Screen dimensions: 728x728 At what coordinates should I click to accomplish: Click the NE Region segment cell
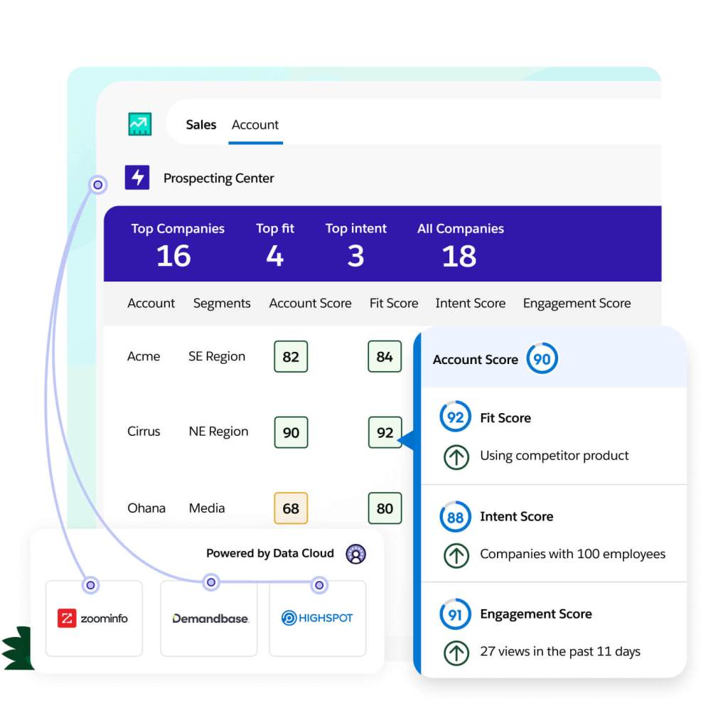(218, 432)
